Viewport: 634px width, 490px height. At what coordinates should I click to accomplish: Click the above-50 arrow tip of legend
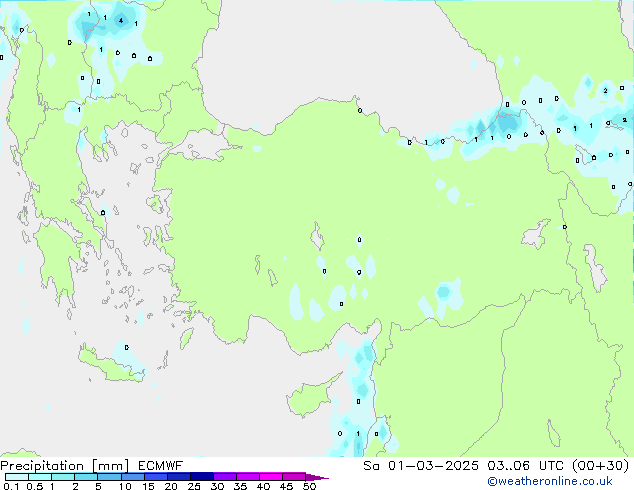pos(317,477)
